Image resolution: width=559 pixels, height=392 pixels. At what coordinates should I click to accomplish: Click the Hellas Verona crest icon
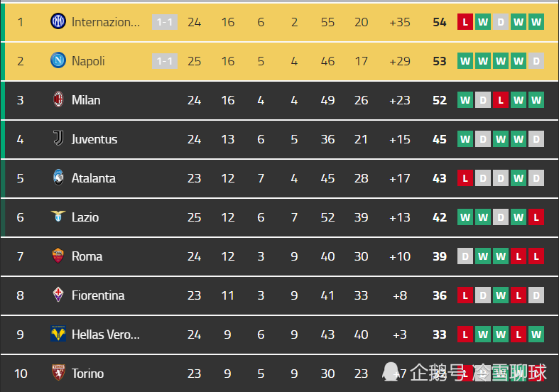coord(58,334)
